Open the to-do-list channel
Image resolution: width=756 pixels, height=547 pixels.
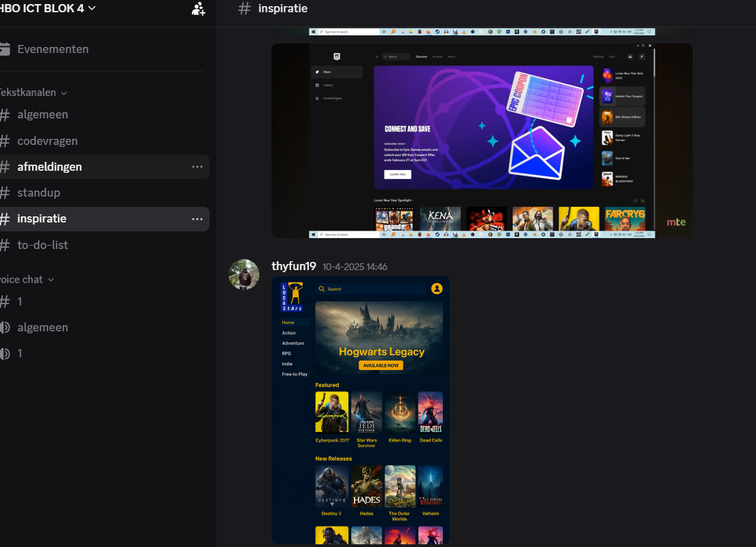[42, 245]
